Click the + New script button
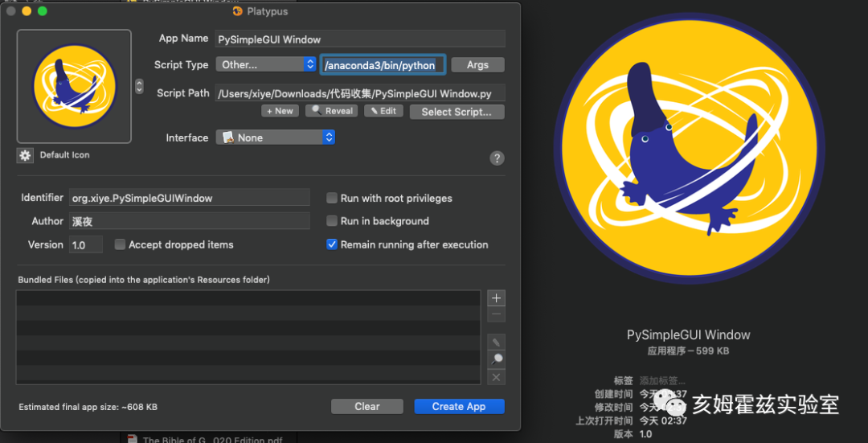The image size is (868, 443). click(280, 111)
